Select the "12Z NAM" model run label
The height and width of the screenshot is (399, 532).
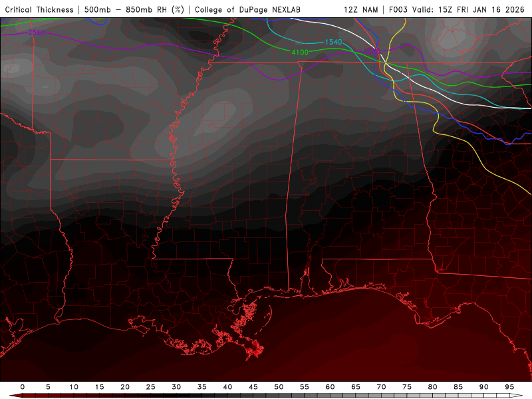(x=361, y=9)
